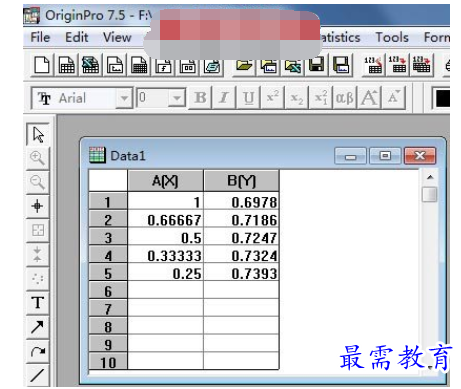The image size is (461, 389).
Task: Select the Zoom Out magnifier tool
Action: (x=38, y=182)
